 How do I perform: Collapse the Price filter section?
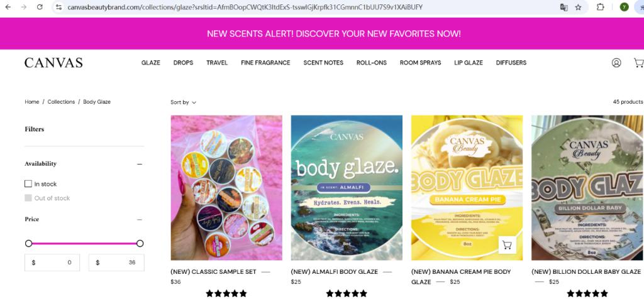click(x=140, y=219)
